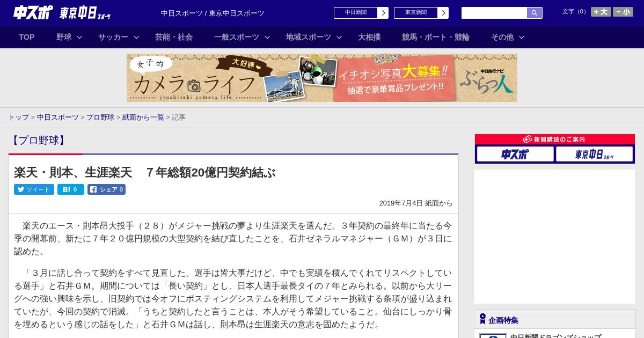644x338 pixels.
Task: Open the 企画特集 ribbon heading
Action: pyautogui.click(x=499, y=320)
